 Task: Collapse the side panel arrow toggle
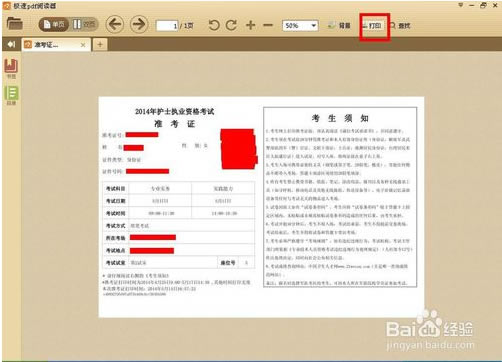point(11,44)
